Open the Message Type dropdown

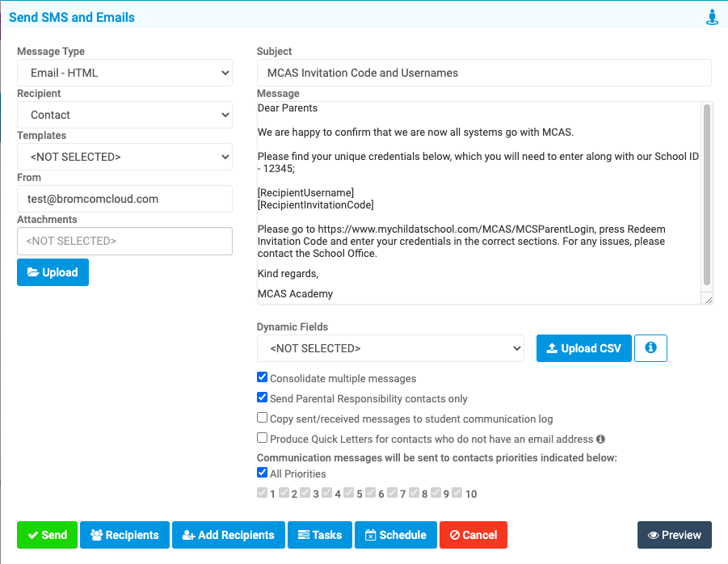click(125, 73)
